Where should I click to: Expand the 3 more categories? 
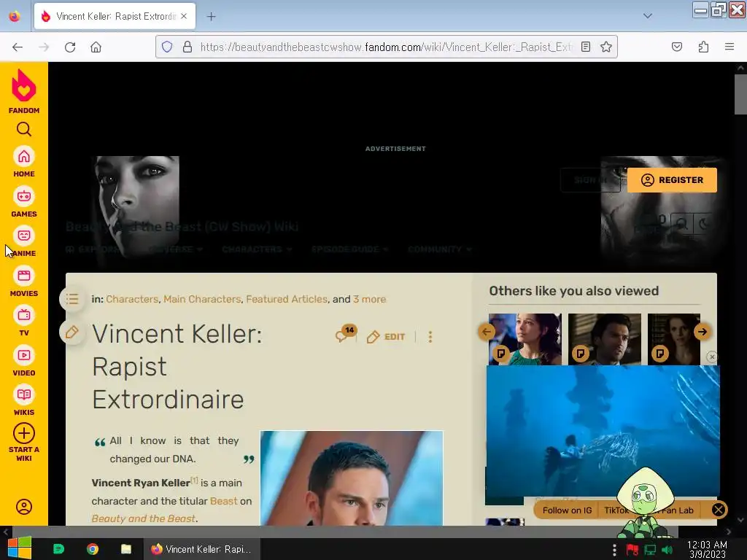click(x=369, y=299)
